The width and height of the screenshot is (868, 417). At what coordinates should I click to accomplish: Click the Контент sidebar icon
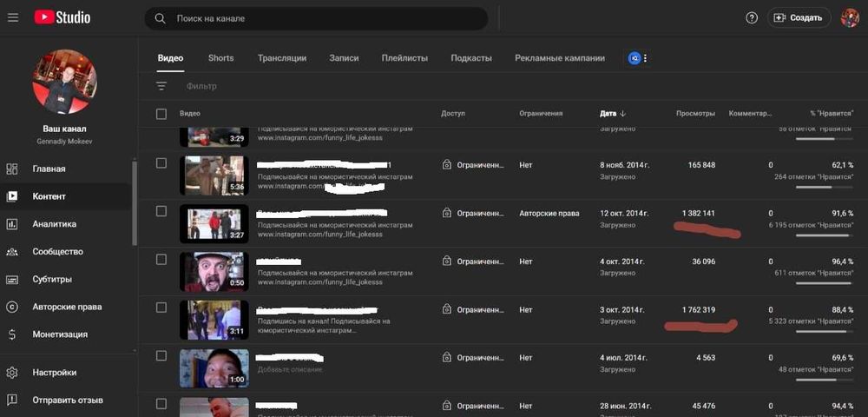pos(12,196)
